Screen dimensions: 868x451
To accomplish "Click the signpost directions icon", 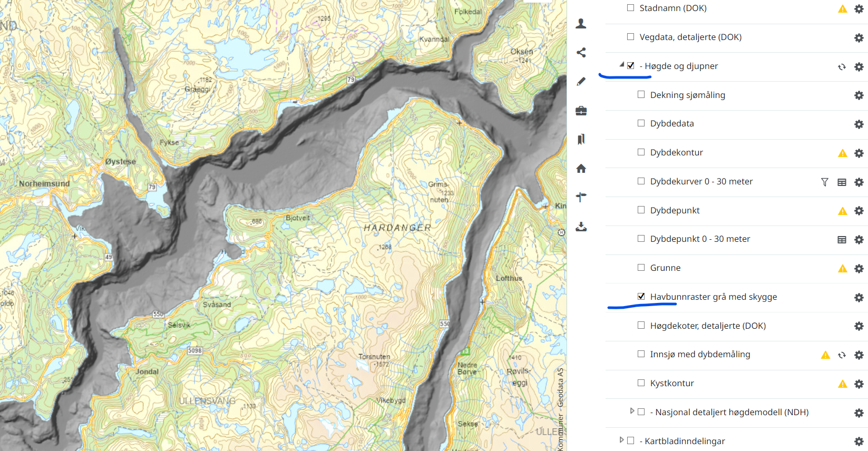I will click(581, 197).
